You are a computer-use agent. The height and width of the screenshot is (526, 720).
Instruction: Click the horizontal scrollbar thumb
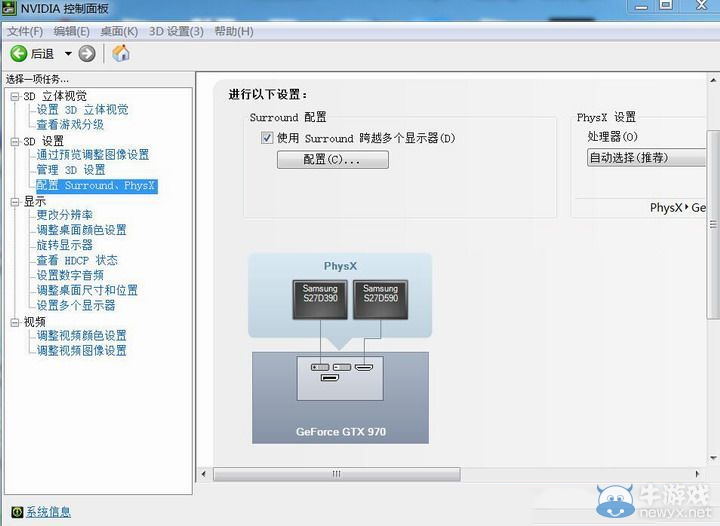click(x=337, y=474)
